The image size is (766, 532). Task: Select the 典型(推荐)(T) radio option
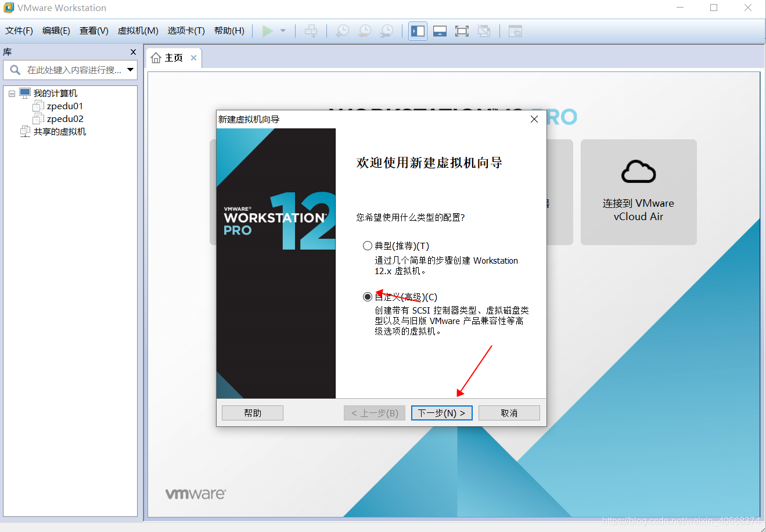pos(368,246)
